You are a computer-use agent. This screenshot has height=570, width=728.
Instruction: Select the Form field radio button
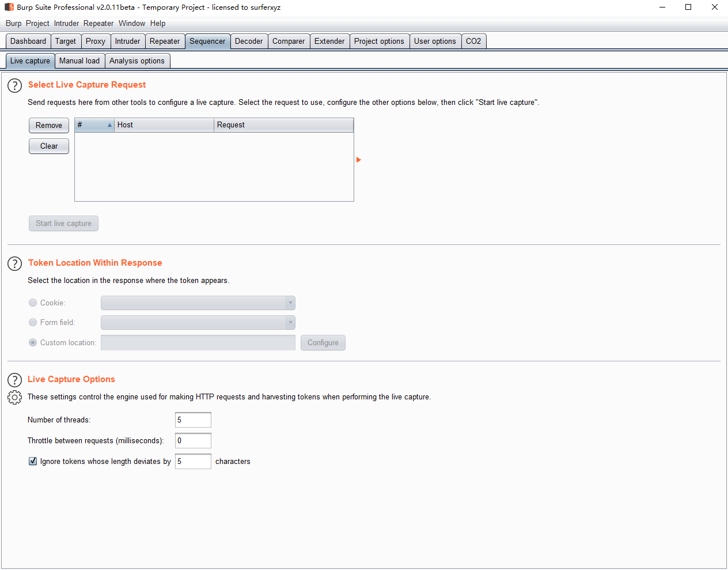[x=33, y=323]
